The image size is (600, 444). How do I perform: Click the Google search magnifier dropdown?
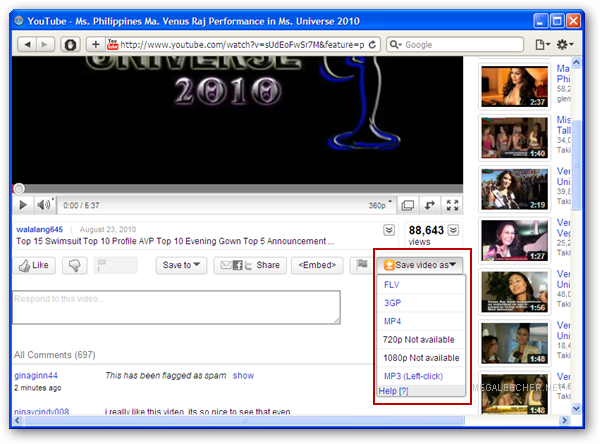(x=395, y=45)
